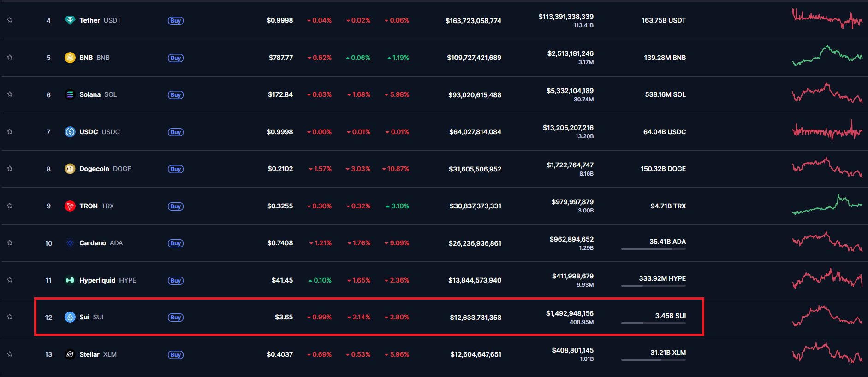Open the BNB 7-day sparkline chart
This screenshot has height=377, width=868.
coord(827,56)
